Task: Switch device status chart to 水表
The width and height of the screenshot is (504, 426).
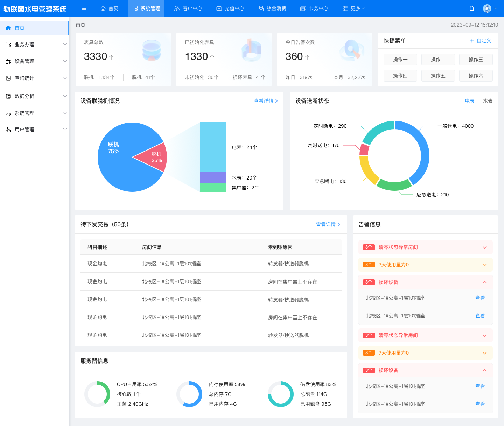Action: pyautogui.click(x=488, y=101)
